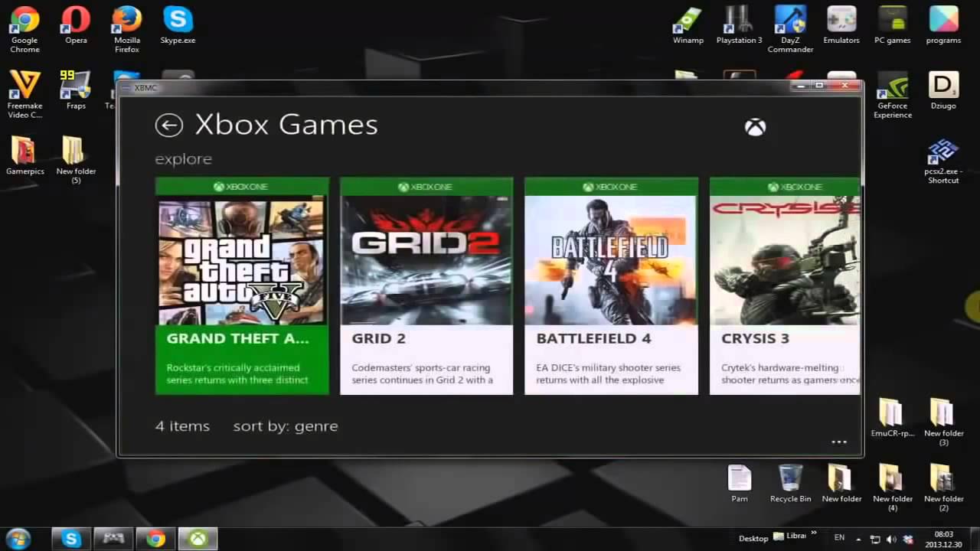
Task: Select the explore section in Xbox Games
Action: click(183, 159)
